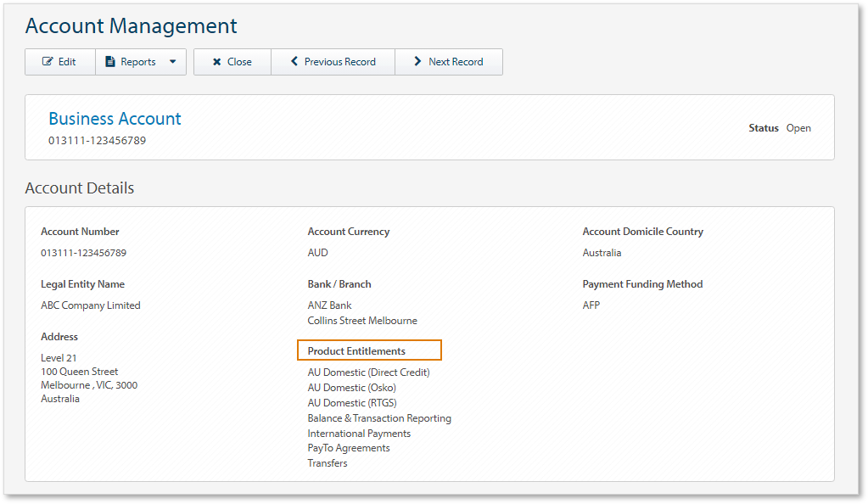Image resolution: width=868 pixels, height=504 pixels.
Task: Open PayTo Agreements entitlement
Action: click(x=348, y=448)
